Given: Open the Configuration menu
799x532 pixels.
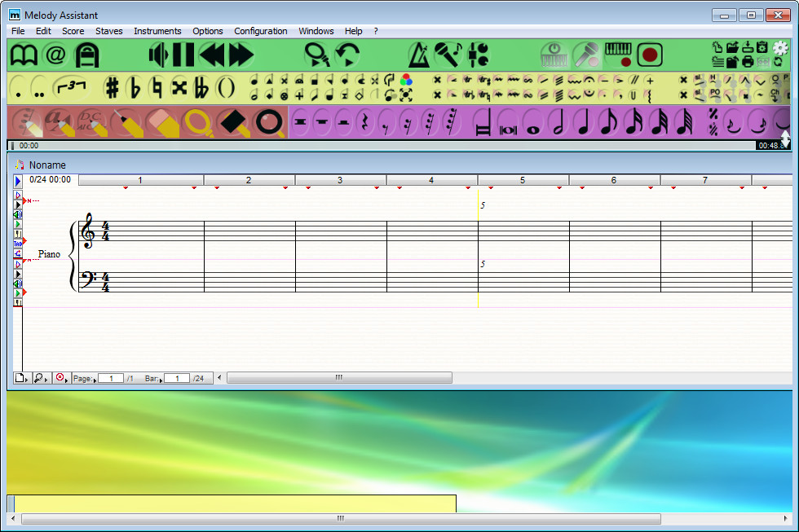Looking at the screenshot, I should 260,31.
